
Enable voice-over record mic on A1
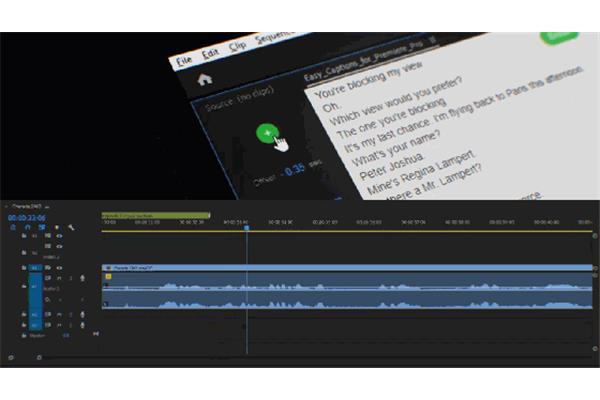[x=82, y=278]
